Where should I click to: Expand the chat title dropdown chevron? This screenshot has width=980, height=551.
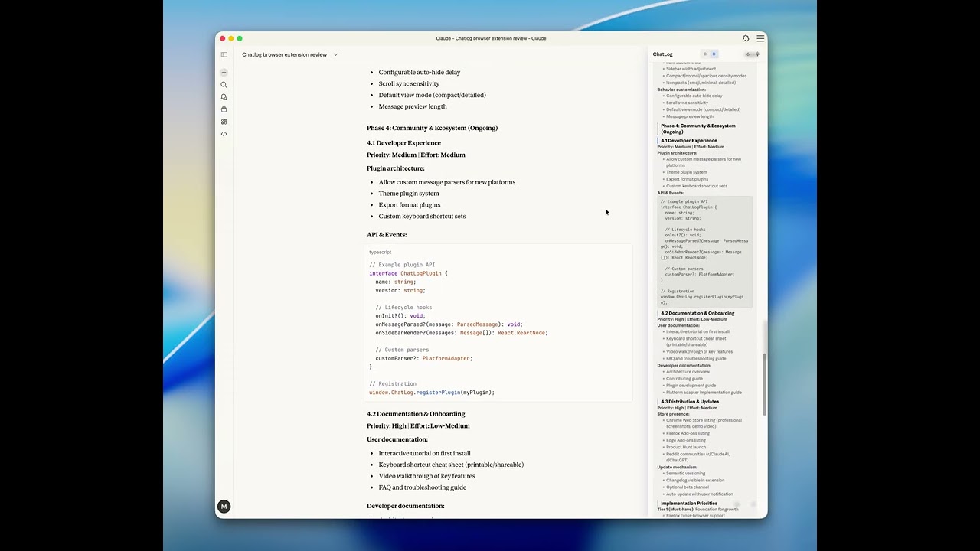pos(335,54)
